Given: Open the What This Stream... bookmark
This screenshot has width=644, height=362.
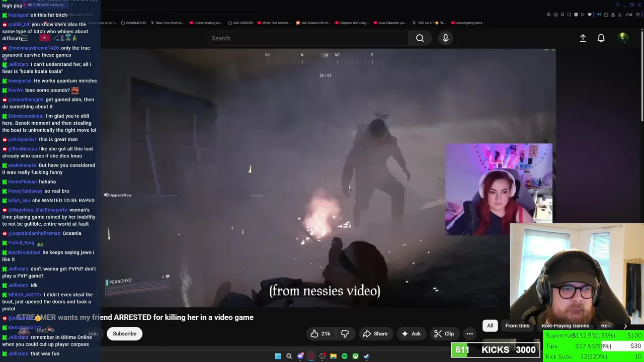Looking at the screenshot, I should [273, 23].
